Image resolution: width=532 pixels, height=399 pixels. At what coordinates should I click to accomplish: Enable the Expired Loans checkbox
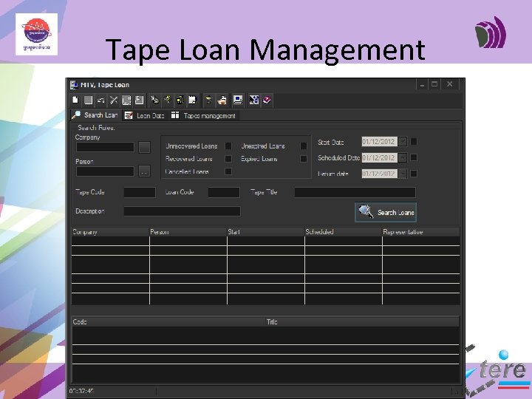304,159
